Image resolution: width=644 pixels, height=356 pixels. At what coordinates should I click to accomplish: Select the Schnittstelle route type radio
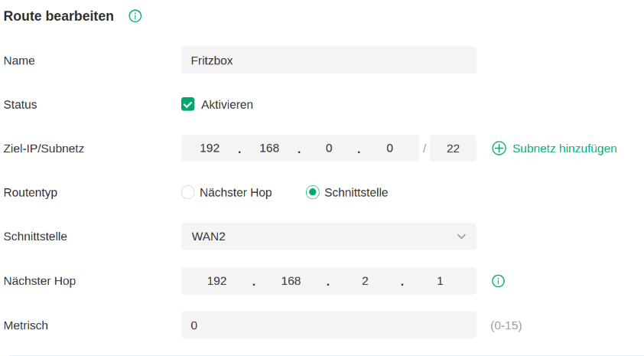coord(312,192)
